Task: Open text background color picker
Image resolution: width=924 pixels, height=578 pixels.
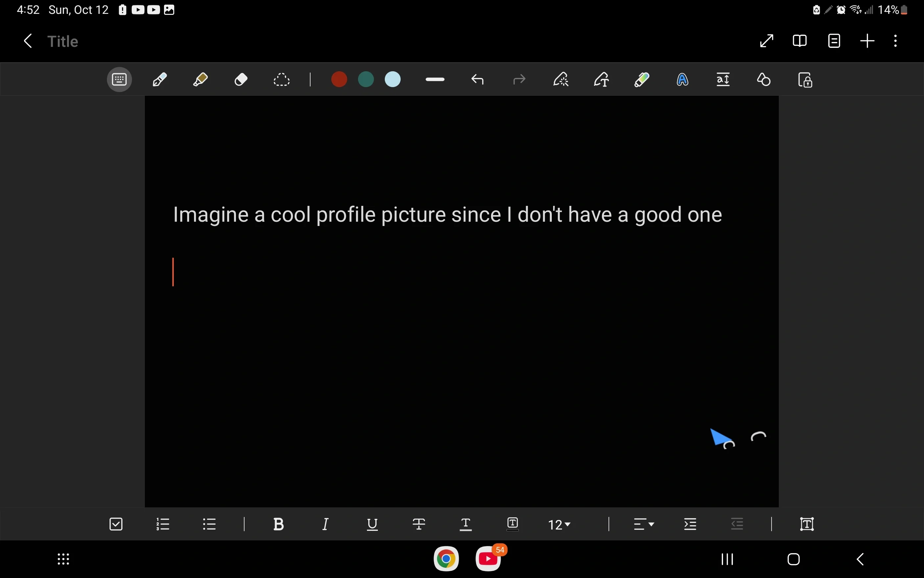Action: click(x=512, y=524)
